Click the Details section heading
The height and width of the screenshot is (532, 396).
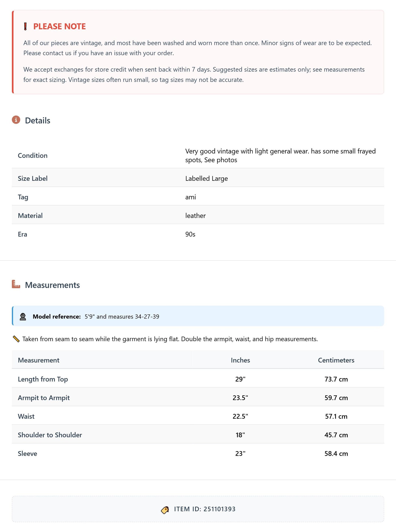(x=38, y=120)
